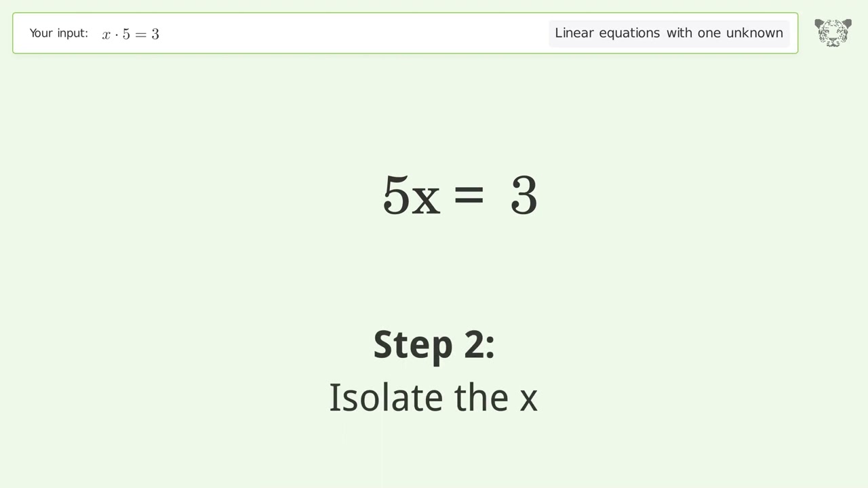Click the 'Linear equations with one unknown' tag

[x=669, y=33]
